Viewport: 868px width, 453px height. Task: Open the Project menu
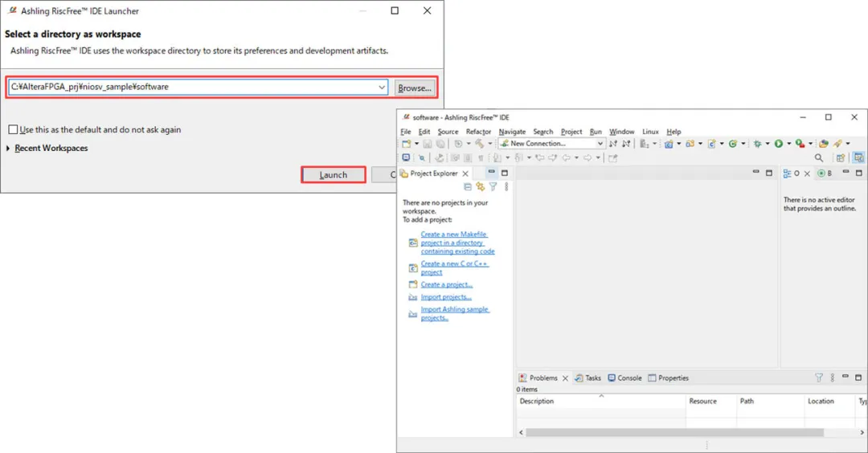(571, 132)
